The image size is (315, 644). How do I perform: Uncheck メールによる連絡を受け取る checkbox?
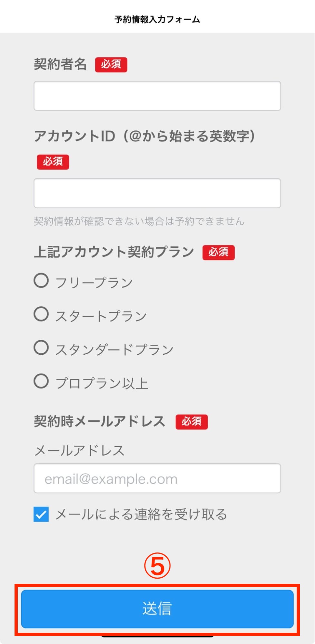[41, 514]
